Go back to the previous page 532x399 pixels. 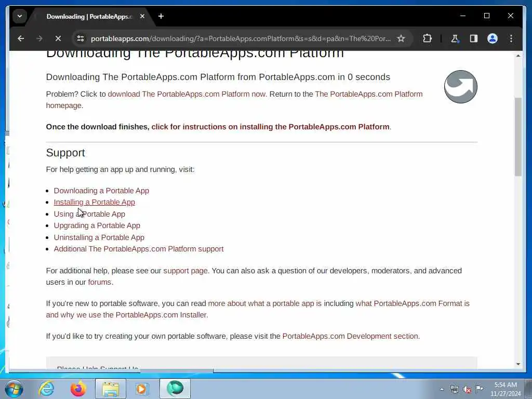coord(21,38)
